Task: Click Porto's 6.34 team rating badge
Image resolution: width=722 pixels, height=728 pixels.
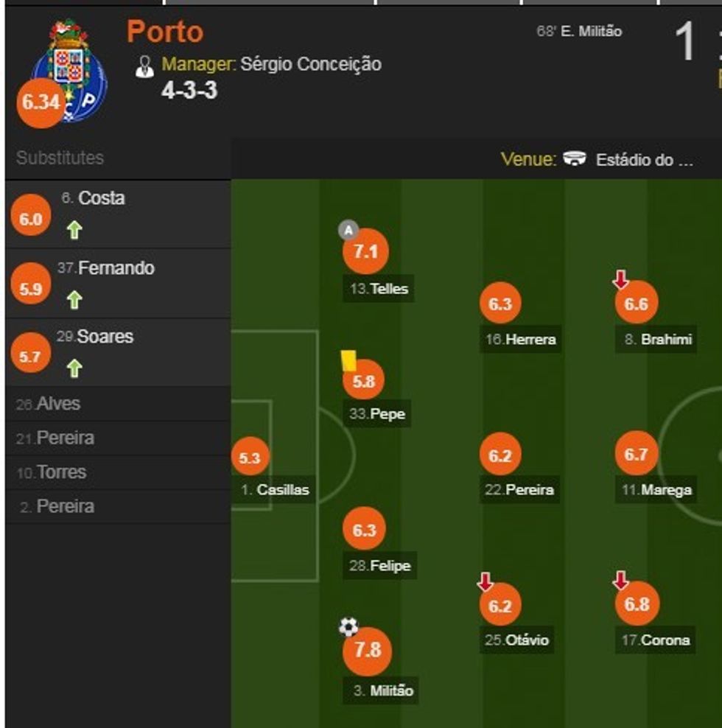Action: point(41,102)
